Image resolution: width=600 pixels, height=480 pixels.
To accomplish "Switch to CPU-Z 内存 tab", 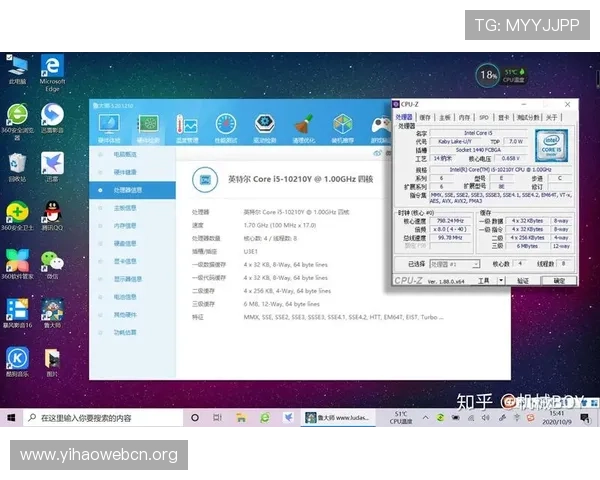I will [x=464, y=117].
